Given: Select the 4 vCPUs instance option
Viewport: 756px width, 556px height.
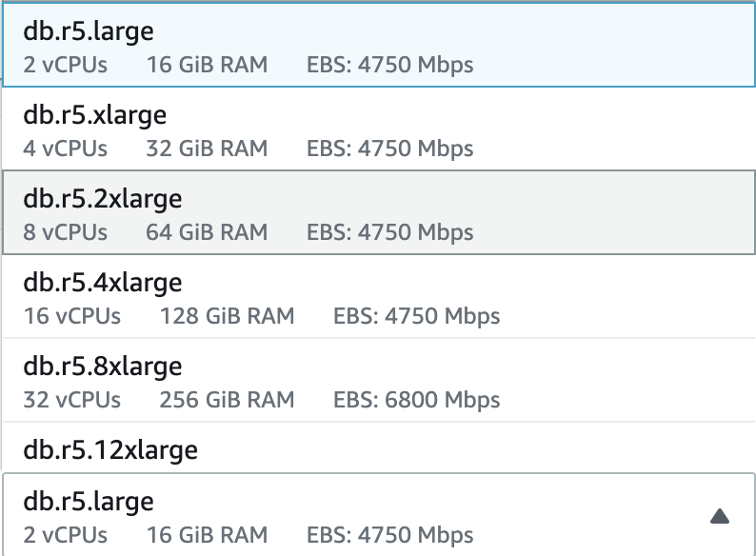Looking at the screenshot, I should tap(66, 149).
